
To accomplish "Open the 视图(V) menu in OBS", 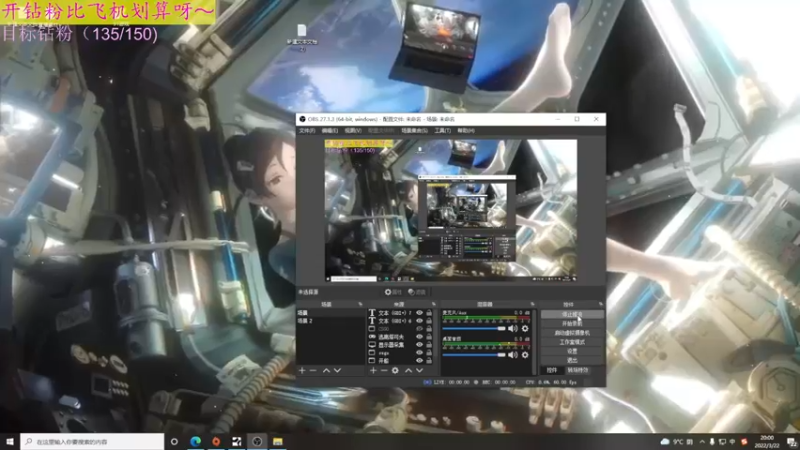I will point(353,131).
